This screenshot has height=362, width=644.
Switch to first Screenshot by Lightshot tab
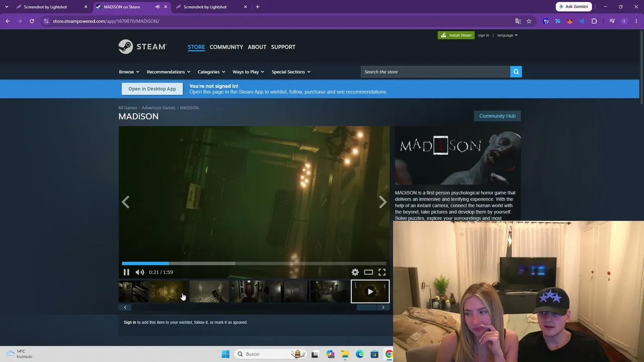tap(50, 7)
